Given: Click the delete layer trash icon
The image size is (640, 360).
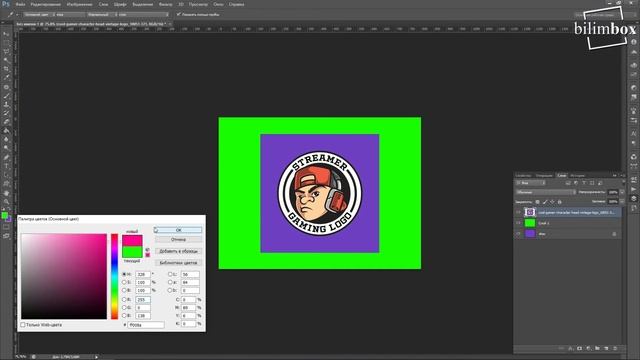Looking at the screenshot, I should (x=615, y=348).
